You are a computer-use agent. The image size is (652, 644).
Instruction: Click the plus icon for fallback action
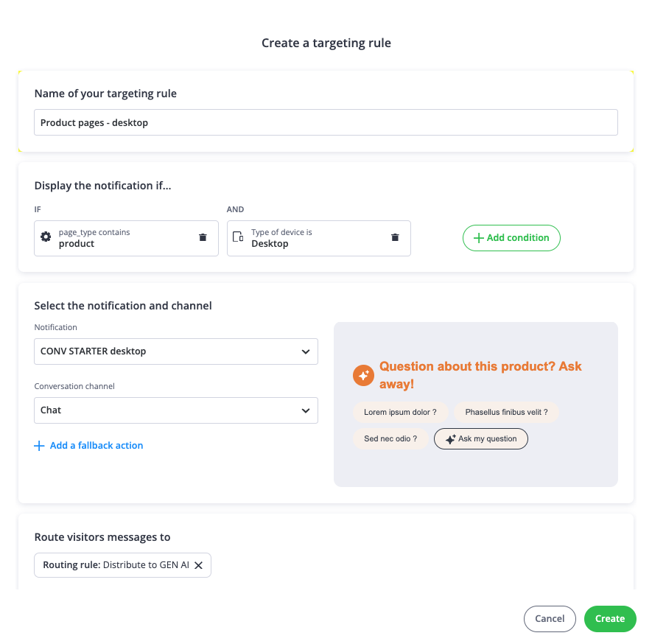(x=40, y=446)
